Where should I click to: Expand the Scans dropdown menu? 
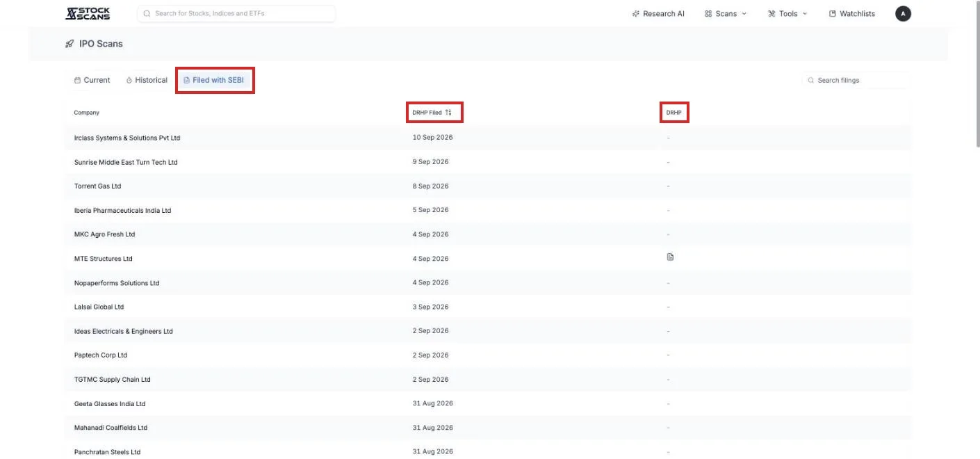pyautogui.click(x=726, y=13)
